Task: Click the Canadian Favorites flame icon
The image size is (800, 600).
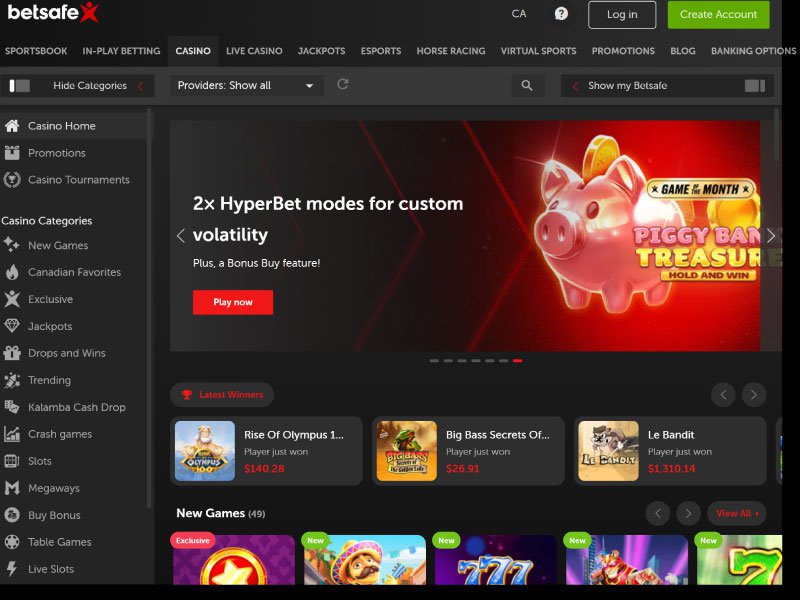Action: [12, 272]
